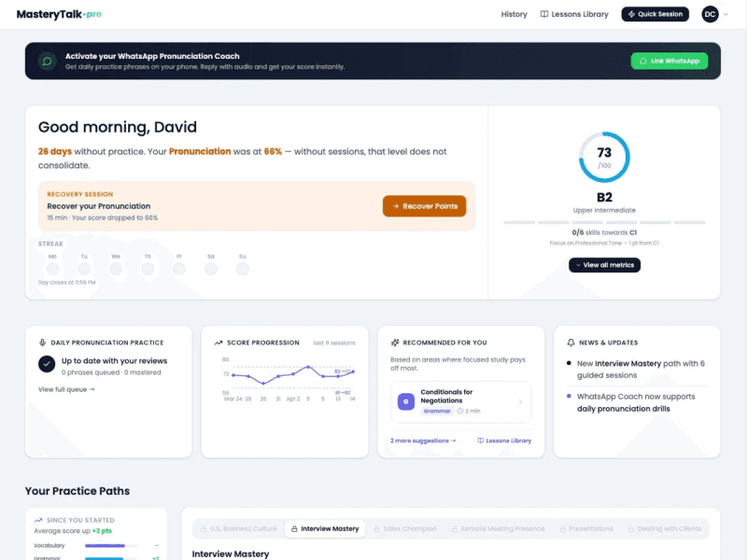
Task: Click the chevron on Conditionals for Negotiations card
Action: pyautogui.click(x=520, y=402)
